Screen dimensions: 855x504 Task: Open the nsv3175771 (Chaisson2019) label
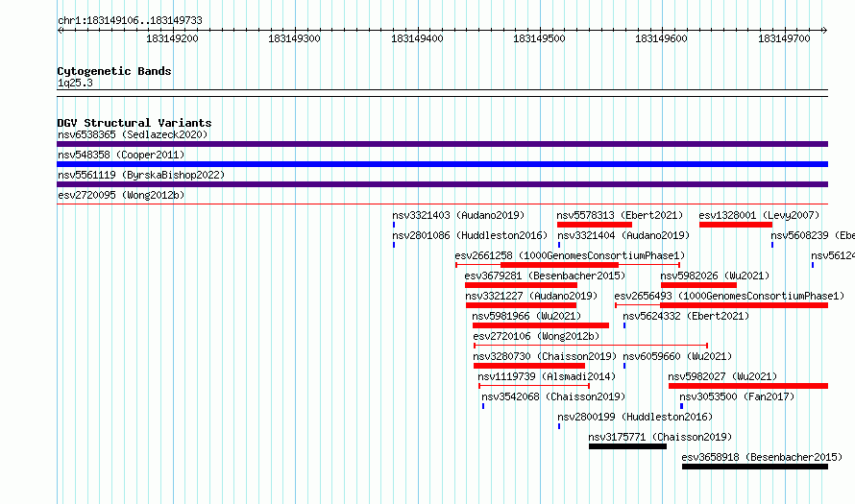tap(660, 437)
